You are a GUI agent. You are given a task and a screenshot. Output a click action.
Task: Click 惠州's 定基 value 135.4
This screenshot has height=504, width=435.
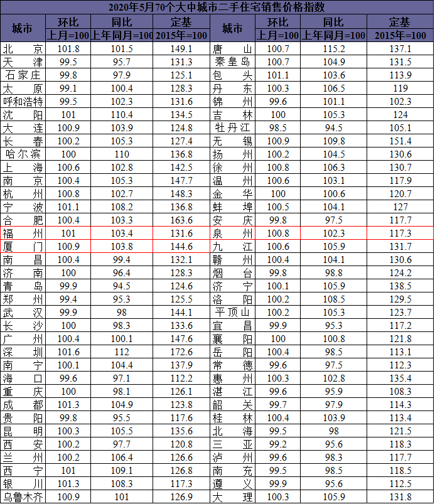click(400, 378)
